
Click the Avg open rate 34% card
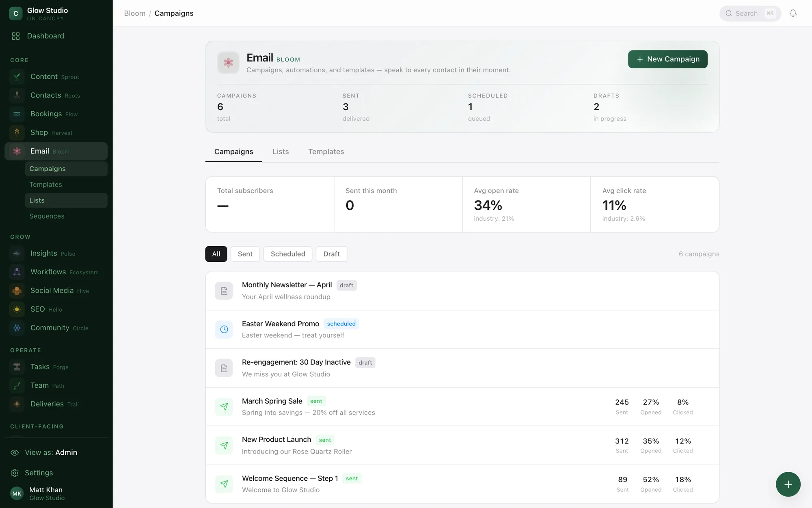click(527, 204)
